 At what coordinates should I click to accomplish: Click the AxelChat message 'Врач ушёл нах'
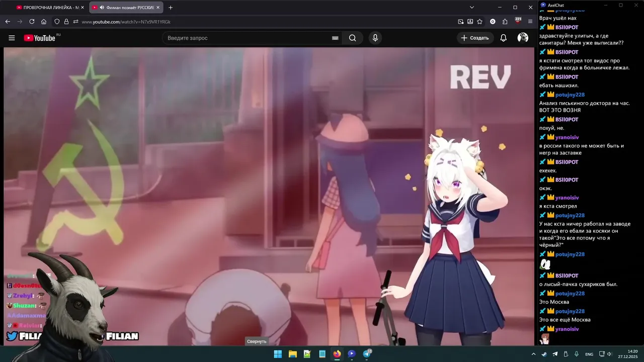557,18
